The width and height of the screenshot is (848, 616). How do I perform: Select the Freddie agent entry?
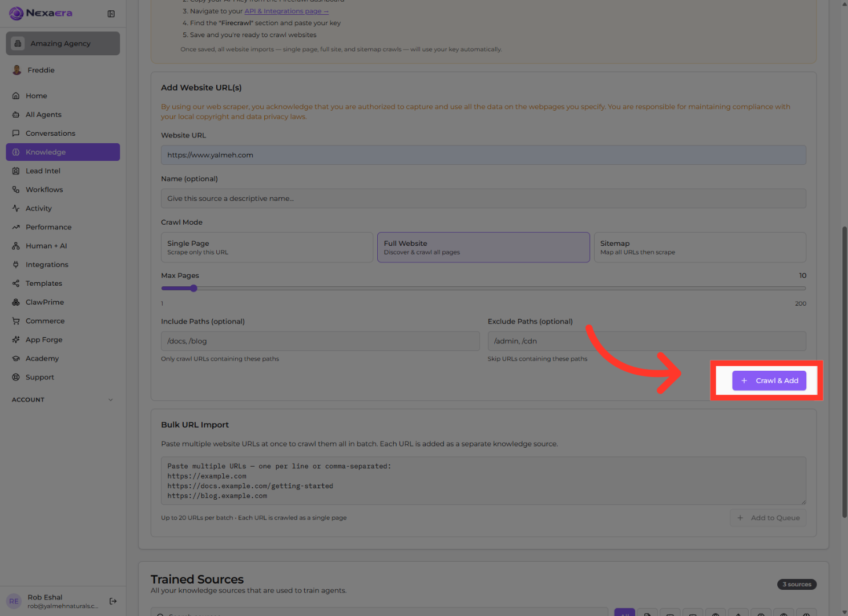click(63, 70)
